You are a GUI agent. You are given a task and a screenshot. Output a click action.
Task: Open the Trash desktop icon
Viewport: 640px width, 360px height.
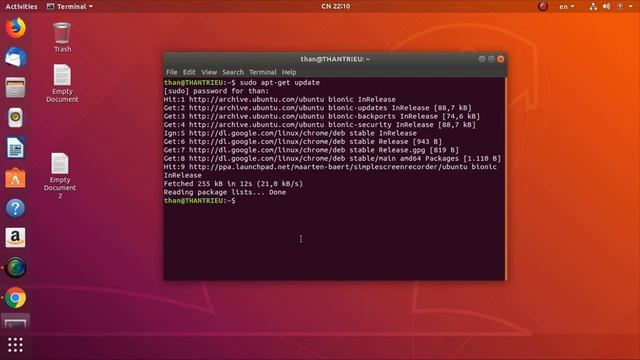click(x=62, y=38)
